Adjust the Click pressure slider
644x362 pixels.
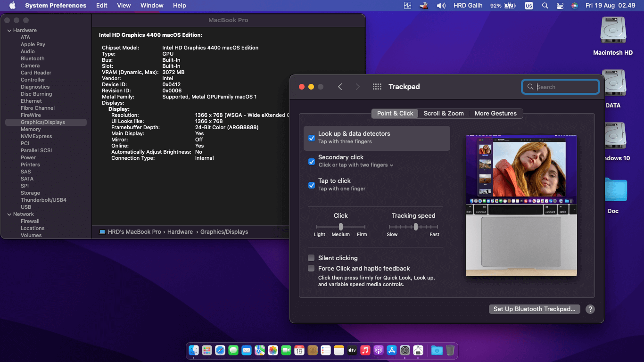[x=341, y=227]
